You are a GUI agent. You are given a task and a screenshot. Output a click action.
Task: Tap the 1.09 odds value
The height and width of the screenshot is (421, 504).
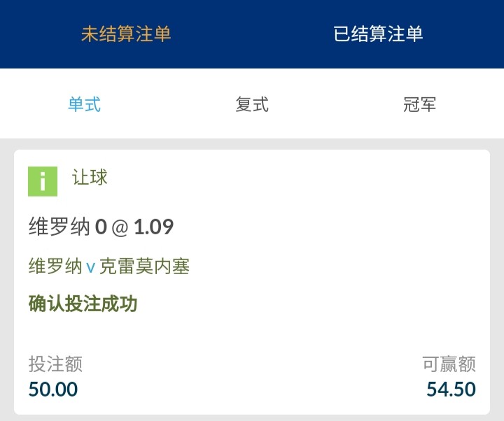(x=153, y=227)
